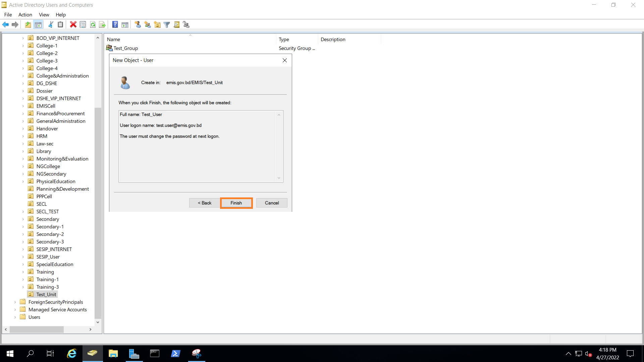Open Command Prompt from taskbar
Viewport: 644px width, 362px height.
pyautogui.click(x=155, y=354)
